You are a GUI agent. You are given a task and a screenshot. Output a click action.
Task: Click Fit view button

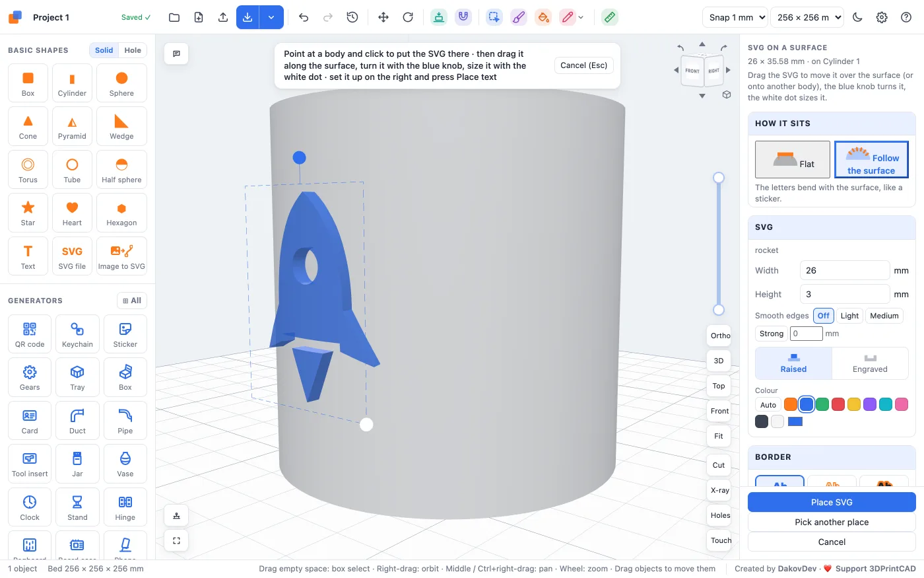tap(719, 436)
